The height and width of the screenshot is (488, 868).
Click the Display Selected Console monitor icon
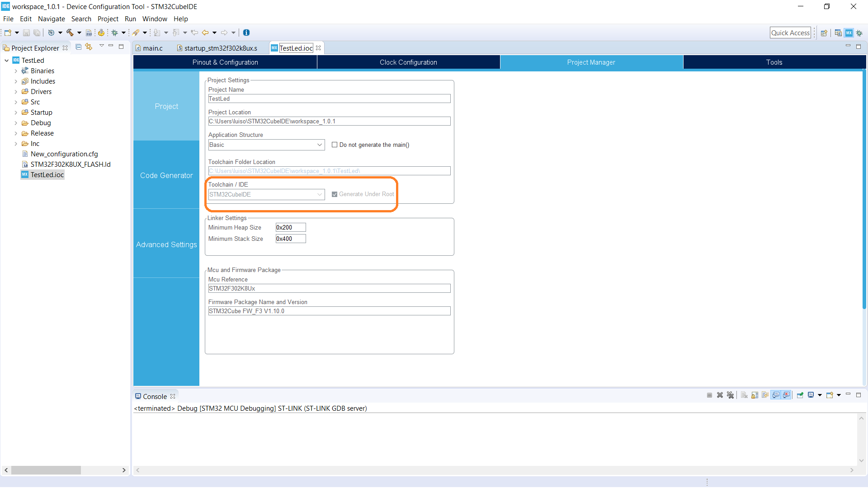pos(811,395)
